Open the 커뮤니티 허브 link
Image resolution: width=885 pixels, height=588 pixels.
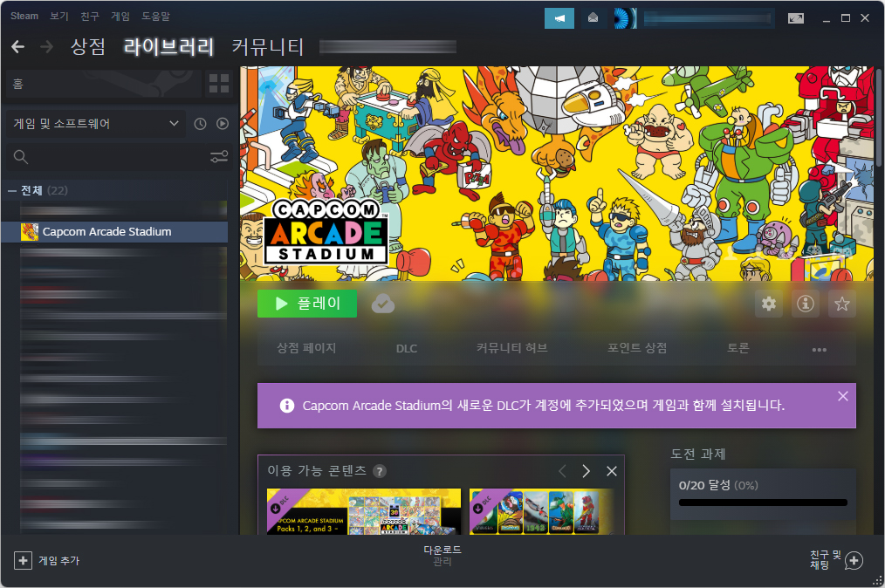[x=512, y=348]
